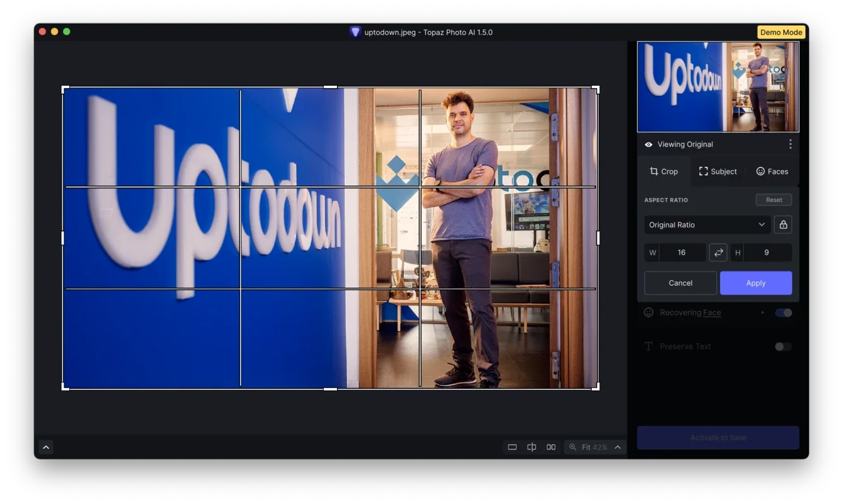This screenshot has height=504, width=843.
Task: Click the top-center crop edge handle
Action: pos(330,88)
